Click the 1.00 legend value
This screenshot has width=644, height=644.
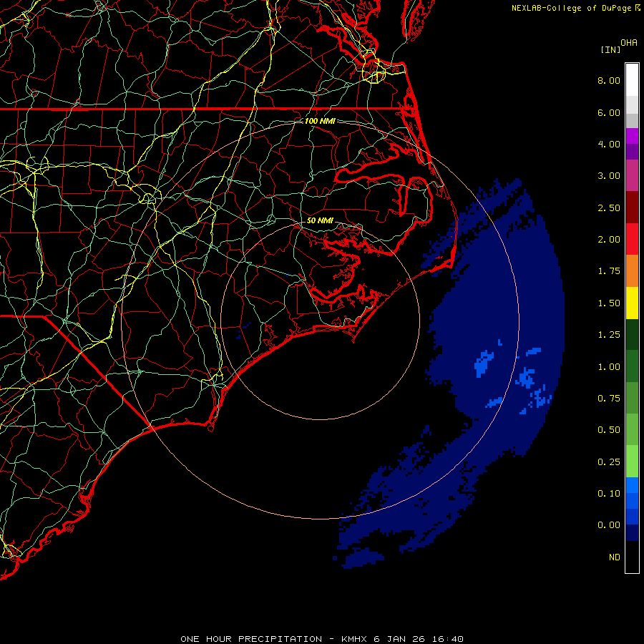609,367
